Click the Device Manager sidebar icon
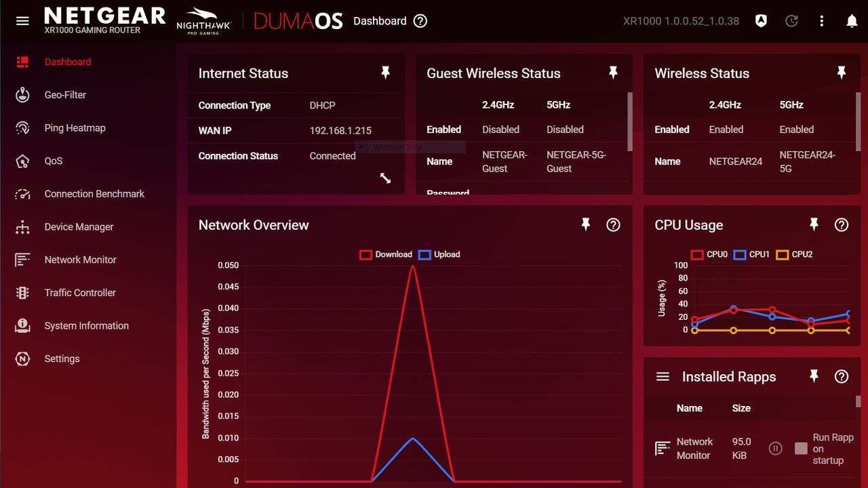The width and height of the screenshot is (868, 488). tap(22, 227)
